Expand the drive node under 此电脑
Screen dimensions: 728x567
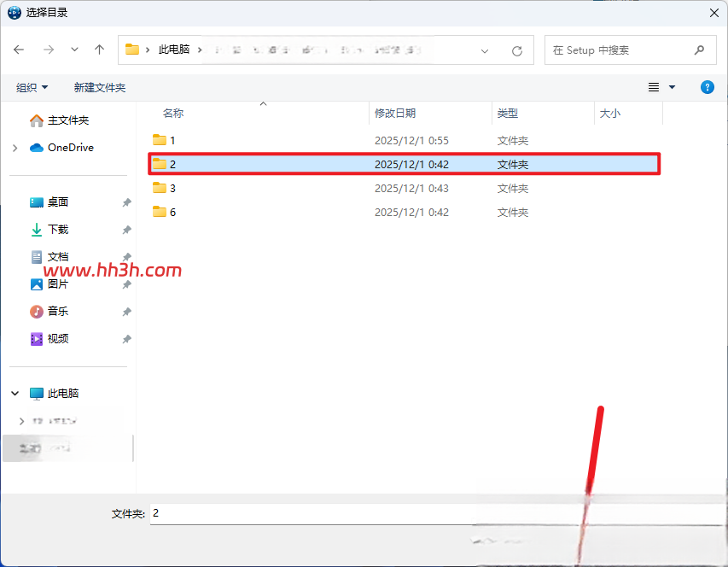pyautogui.click(x=21, y=421)
